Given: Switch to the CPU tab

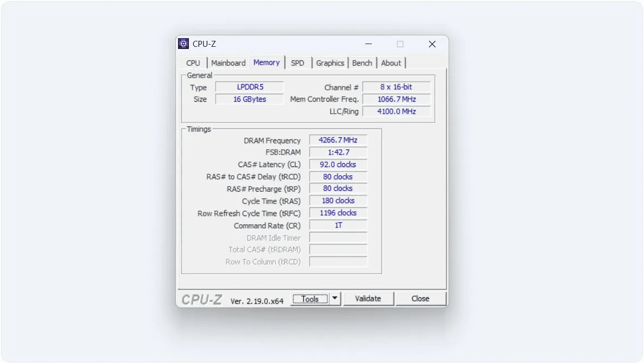Looking at the screenshot, I should pyautogui.click(x=193, y=63).
